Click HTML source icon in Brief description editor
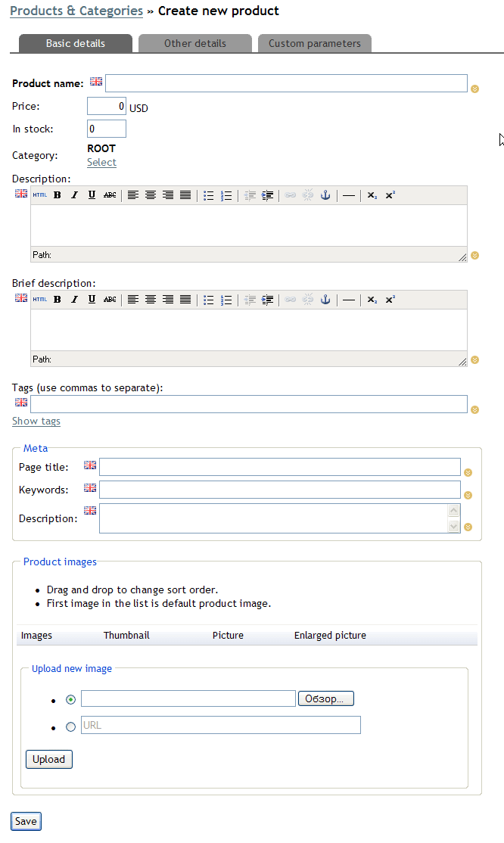The width and height of the screenshot is (504, 843). point(39,300)
